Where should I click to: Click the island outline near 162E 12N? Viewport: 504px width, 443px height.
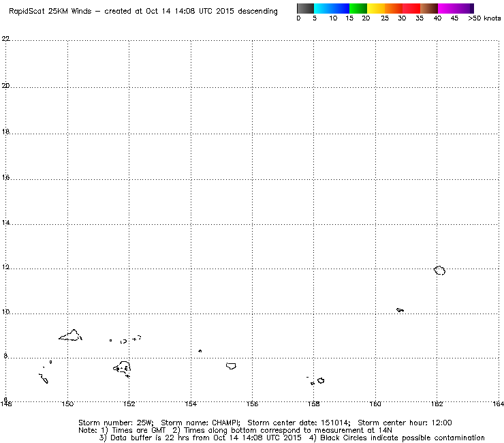pos(439,271)
